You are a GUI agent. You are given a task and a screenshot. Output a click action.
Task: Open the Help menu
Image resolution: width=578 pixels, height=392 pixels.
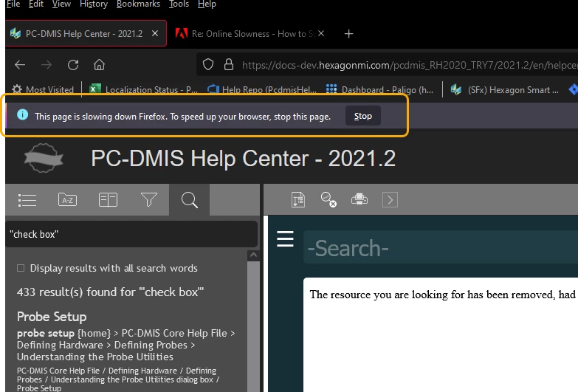pos(207,4)
